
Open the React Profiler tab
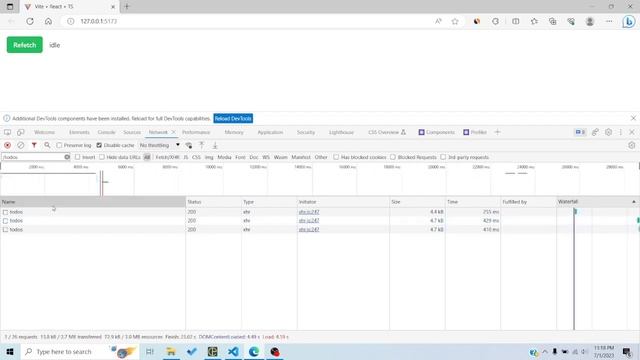point(475,132)
